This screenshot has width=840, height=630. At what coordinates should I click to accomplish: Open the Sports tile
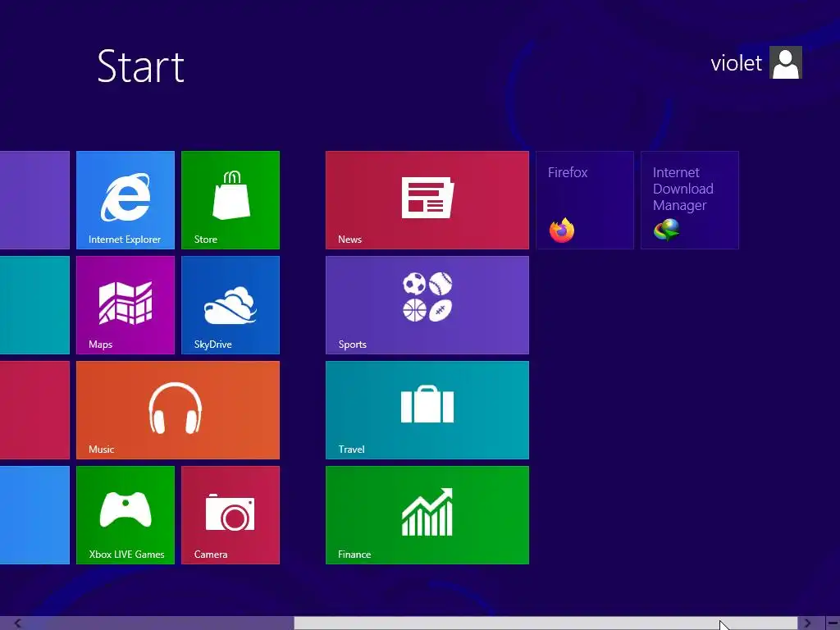(427, 305)
